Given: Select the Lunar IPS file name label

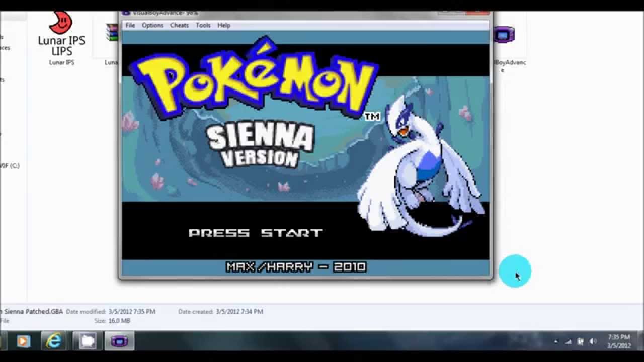Looking at the screenshot, I should point(62,63).
